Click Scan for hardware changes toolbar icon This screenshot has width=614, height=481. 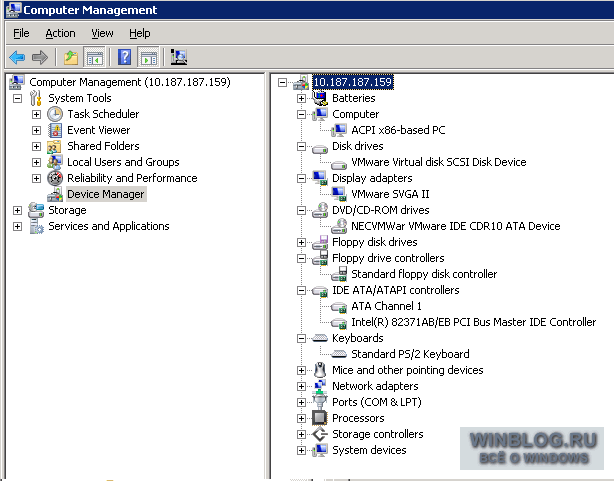(179, 58)
